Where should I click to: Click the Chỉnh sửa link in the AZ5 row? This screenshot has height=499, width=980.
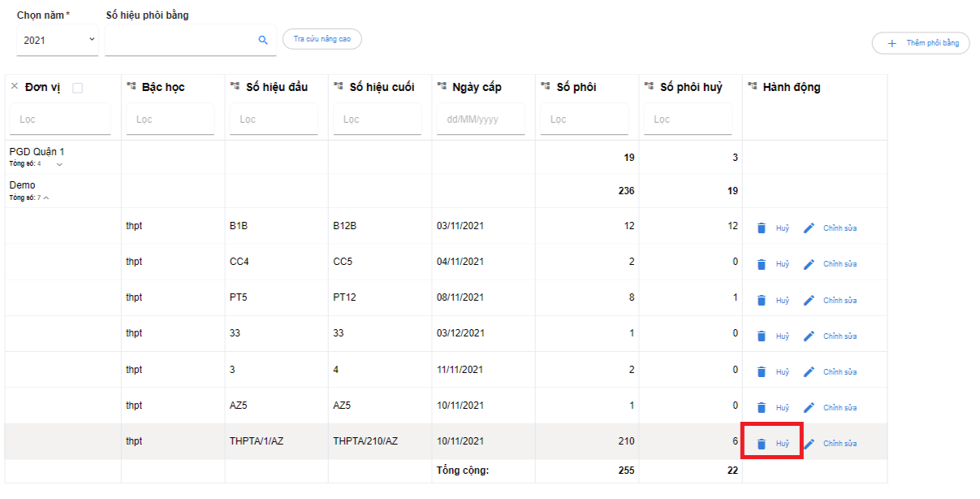pos(840,408)
